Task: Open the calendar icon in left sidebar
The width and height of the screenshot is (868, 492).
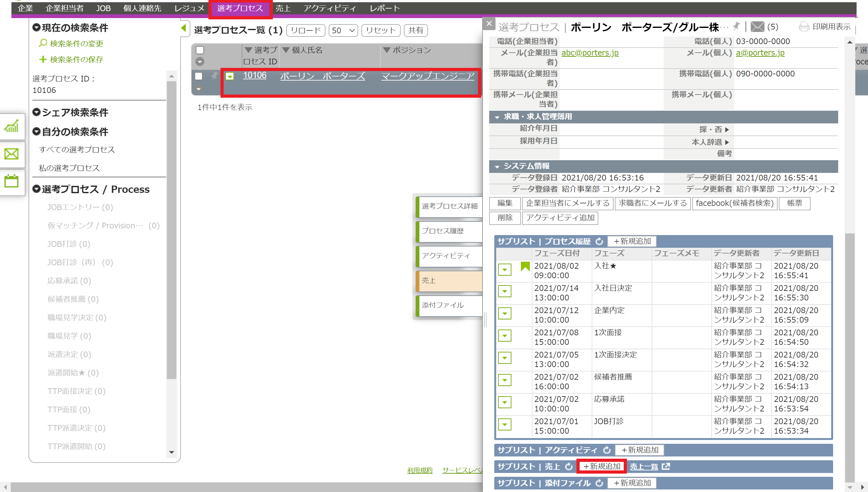Action: [11, 181]
